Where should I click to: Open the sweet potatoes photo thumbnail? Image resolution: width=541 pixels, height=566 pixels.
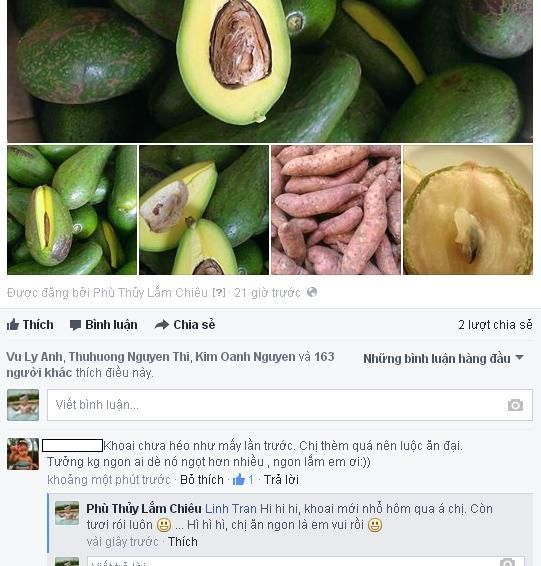click(336, 210)
